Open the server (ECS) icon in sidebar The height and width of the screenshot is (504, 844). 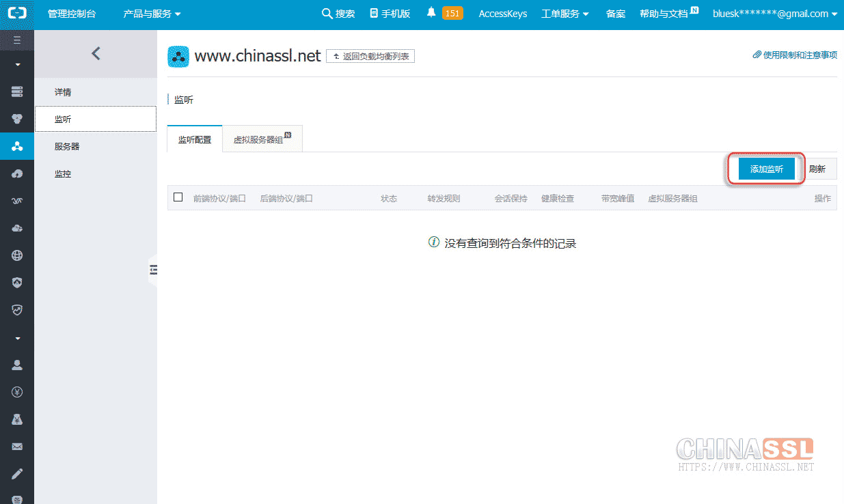(x=17, y=92)
